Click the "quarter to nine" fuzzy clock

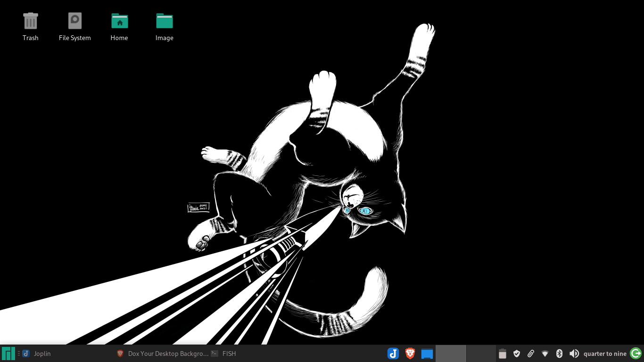[x=605, y=354]
